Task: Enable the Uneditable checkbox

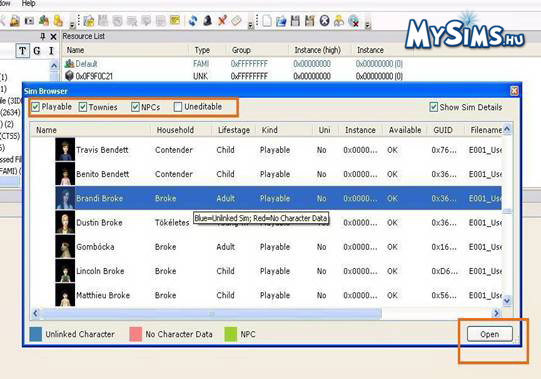Action: pos(178,107)
